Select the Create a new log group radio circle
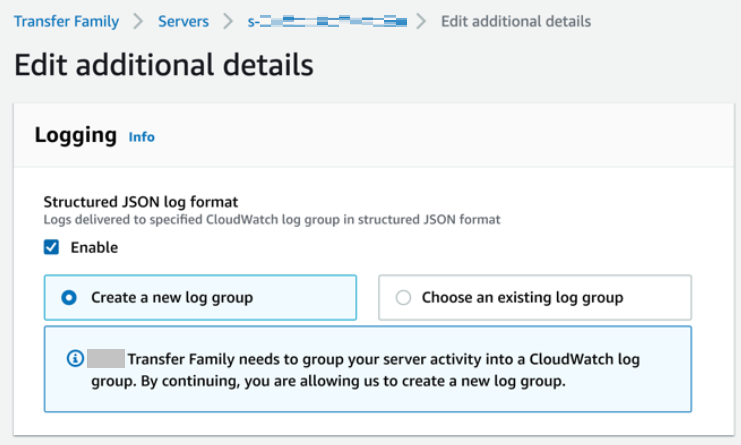Viewport: 741px width, 445px height. (69, 297)
